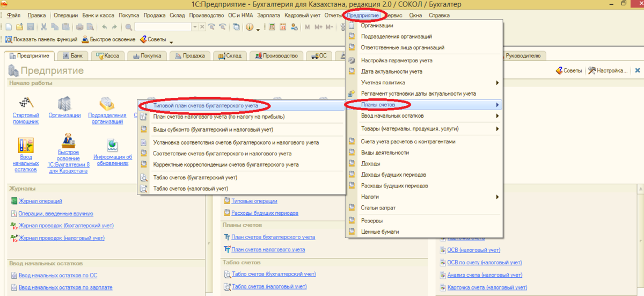Open the Calculator toolbar icon
644x296 pixels.
point(272,27)
